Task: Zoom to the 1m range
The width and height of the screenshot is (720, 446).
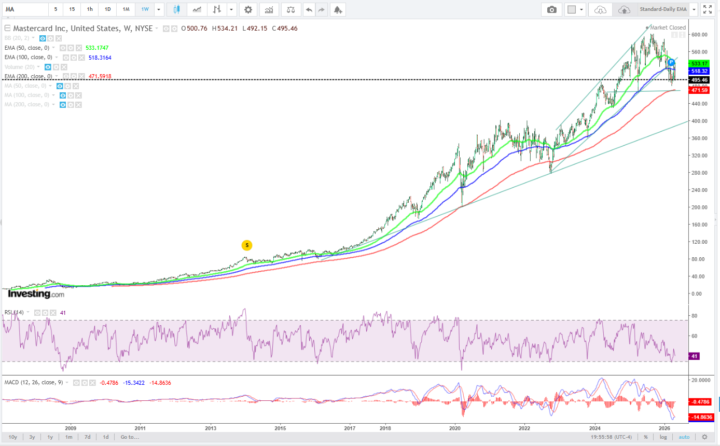Action: click(69, 437)
